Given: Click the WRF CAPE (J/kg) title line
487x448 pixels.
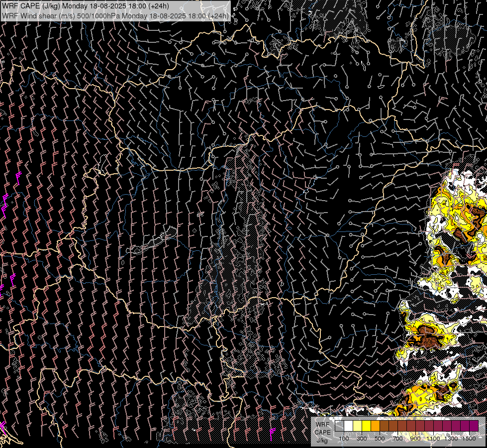Looking at the screenshot, I should click(86, 6).
